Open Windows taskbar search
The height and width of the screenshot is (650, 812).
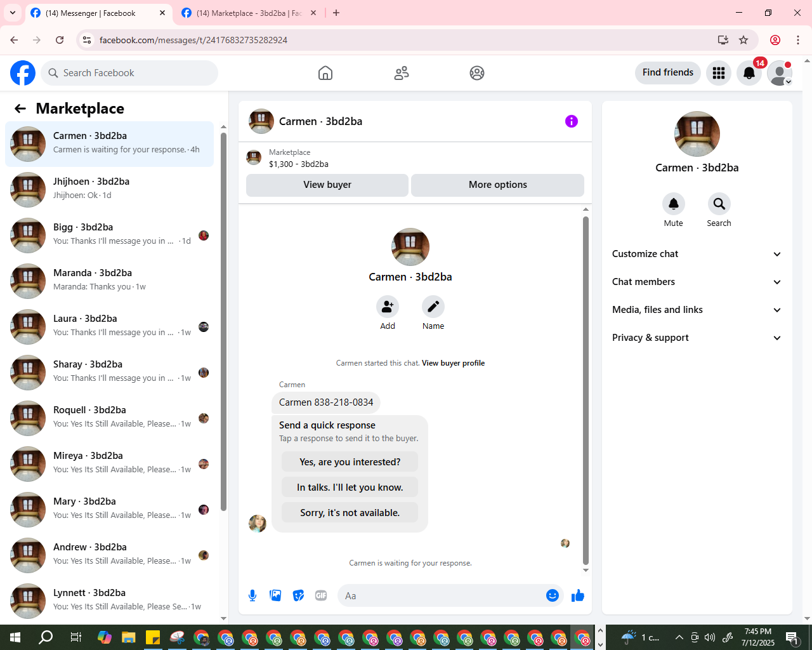(46, 637)
